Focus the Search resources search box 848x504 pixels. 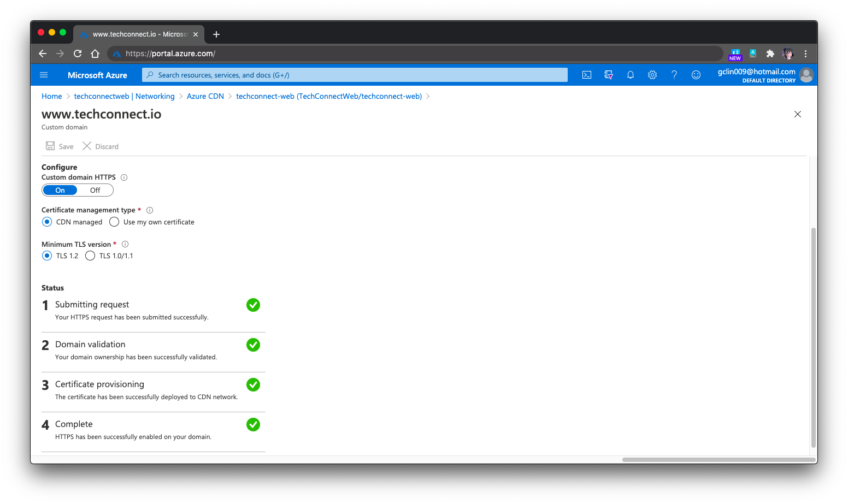pos(355,75)
